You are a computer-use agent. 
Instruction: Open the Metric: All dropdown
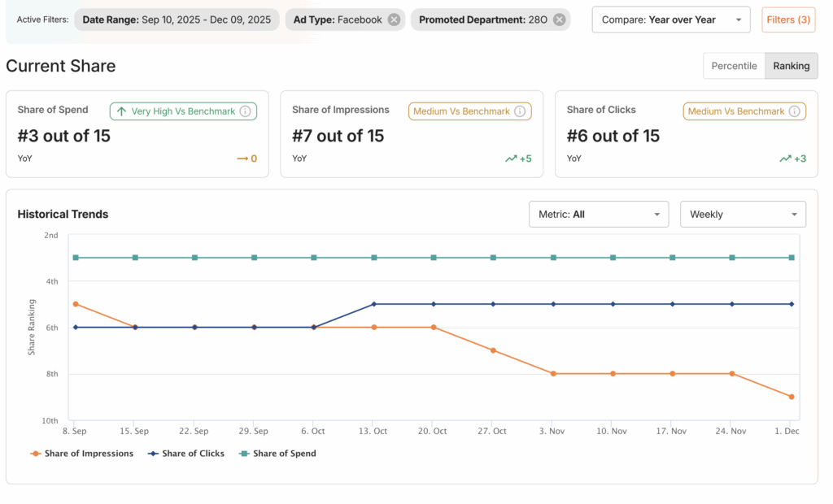click(599, 214)
